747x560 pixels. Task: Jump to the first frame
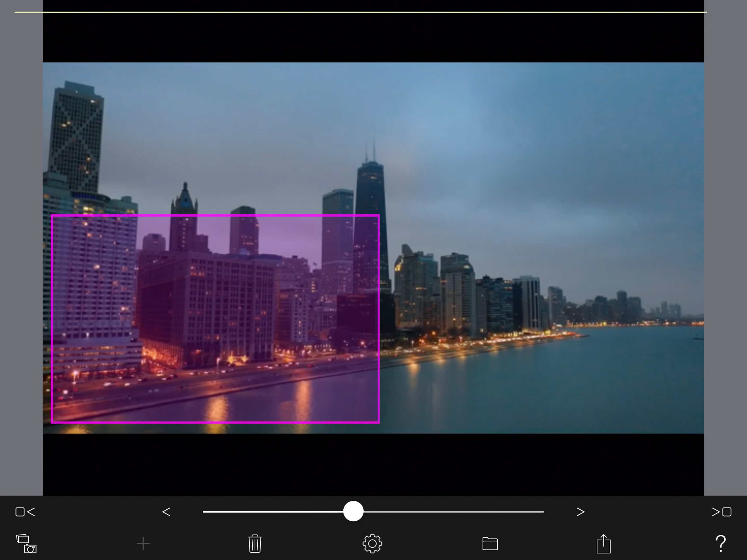coord(25,512)
